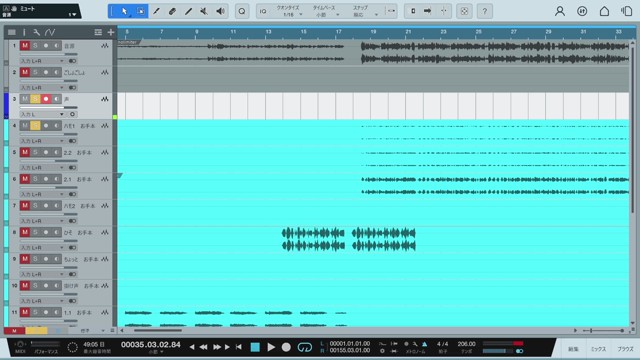Open the input dropdown on track 2

point(42,88)
